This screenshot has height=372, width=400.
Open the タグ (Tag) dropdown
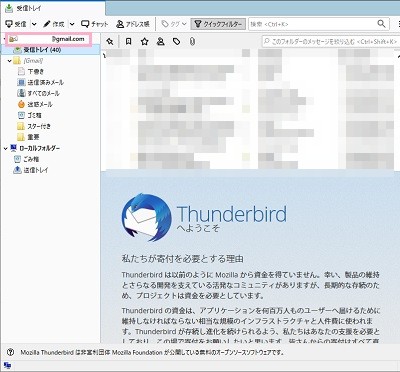point(174,24)
